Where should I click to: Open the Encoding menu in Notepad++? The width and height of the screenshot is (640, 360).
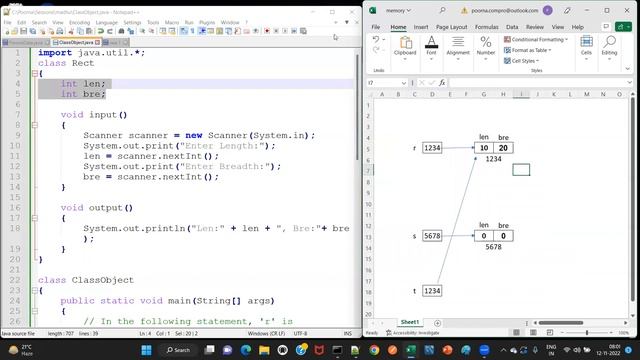[79, 22]
